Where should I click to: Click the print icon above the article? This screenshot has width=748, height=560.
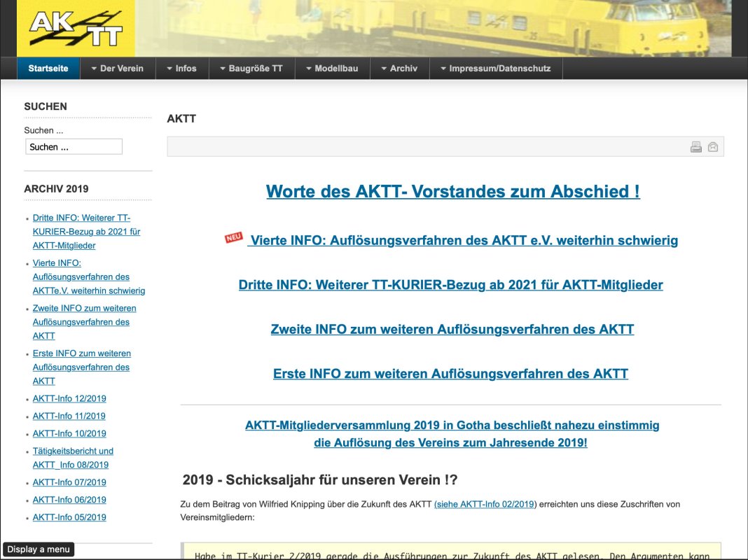pos(695,146)
